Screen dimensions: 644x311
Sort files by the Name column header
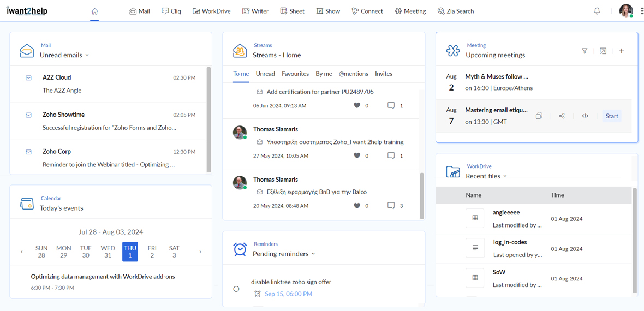point(474,195)
